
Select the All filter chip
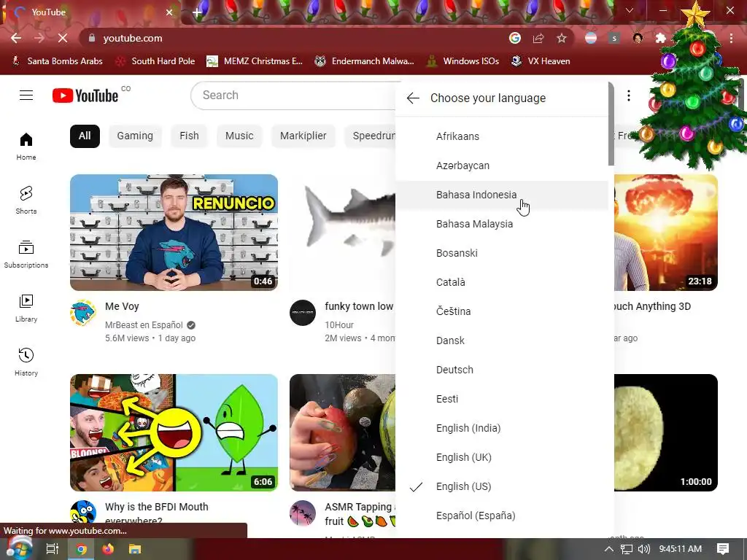click(x=85, y=136)
